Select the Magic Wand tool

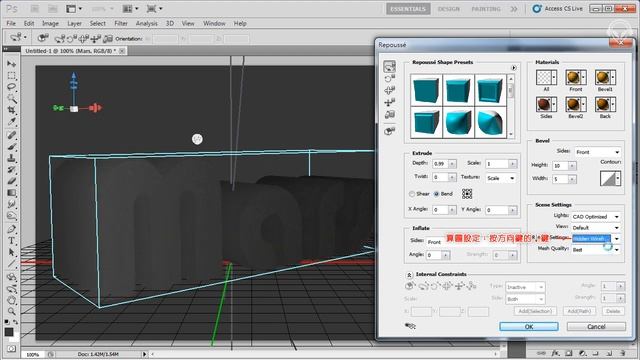coord(11,98)
